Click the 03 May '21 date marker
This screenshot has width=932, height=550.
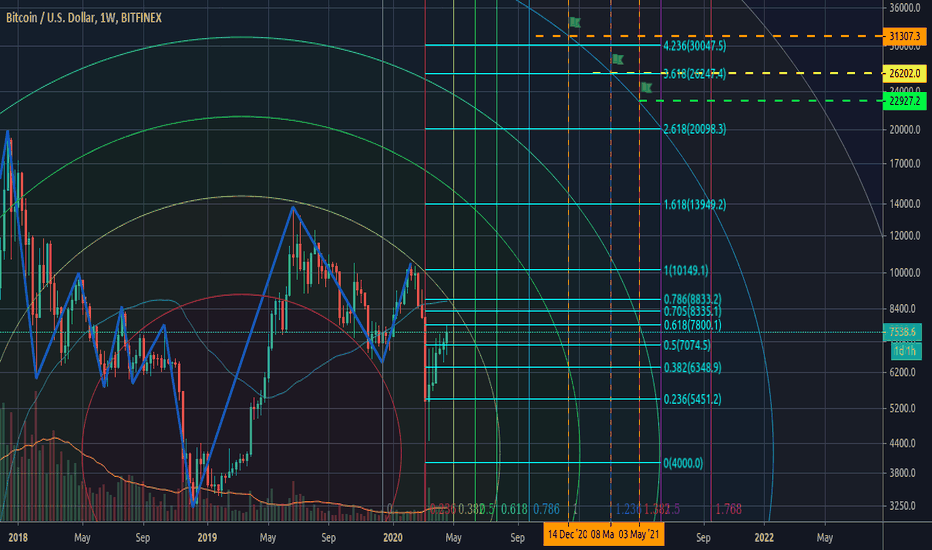pyautogui.click(x=639, y=534)
